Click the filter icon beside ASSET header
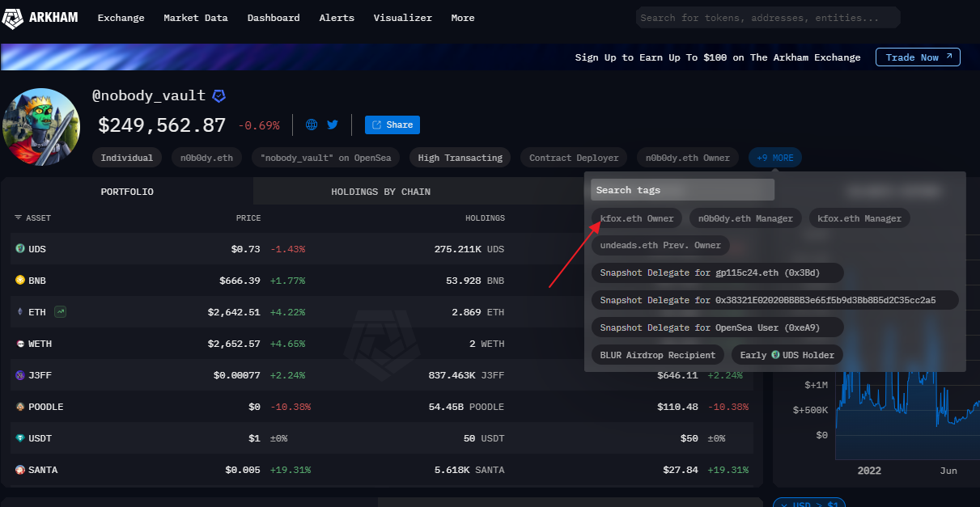This screenshot has height=507, width=980. (x=18, y=218)
